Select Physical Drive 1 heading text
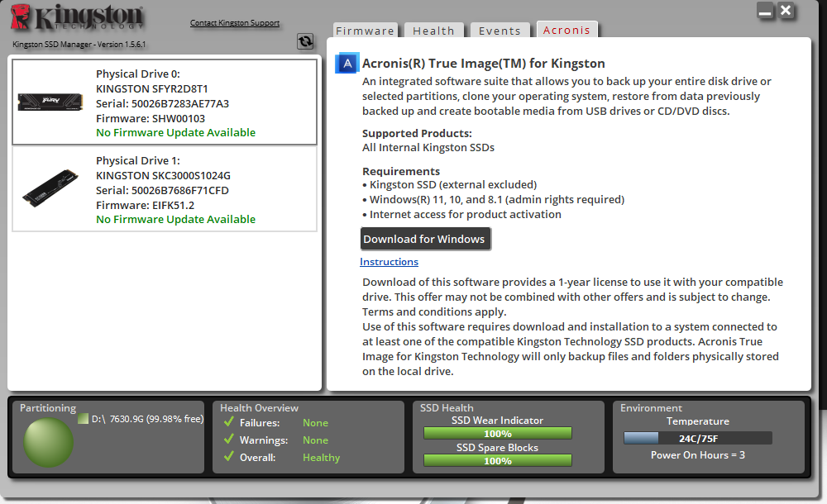827x504 pixels. pos(138,160)
